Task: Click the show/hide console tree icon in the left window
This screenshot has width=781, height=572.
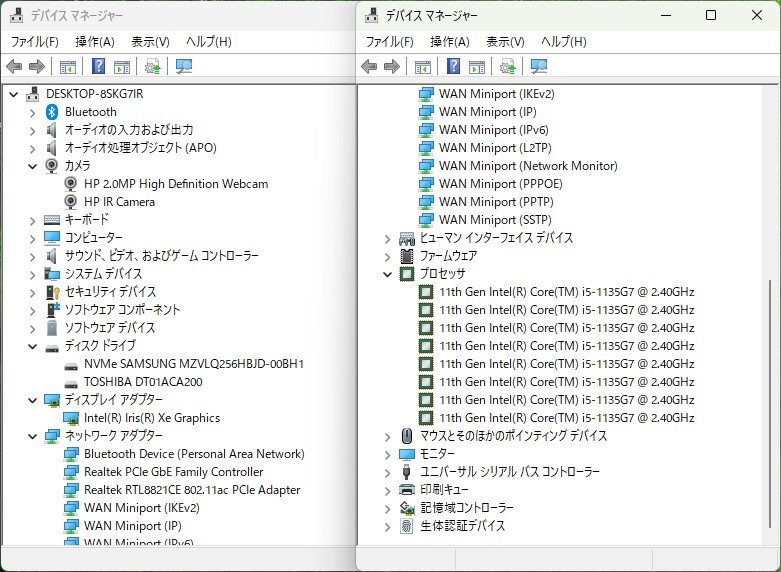Action: [x=67, y=67]
